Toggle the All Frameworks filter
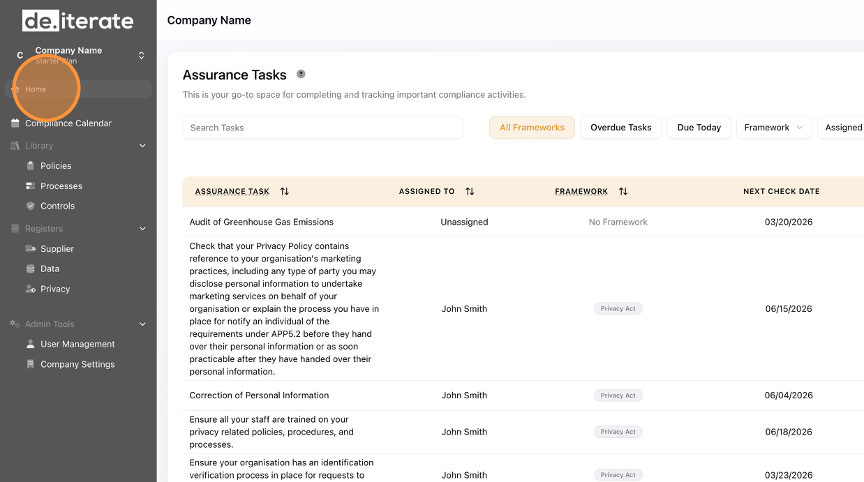This screenshot has height=482, width=864. point(532,127)
